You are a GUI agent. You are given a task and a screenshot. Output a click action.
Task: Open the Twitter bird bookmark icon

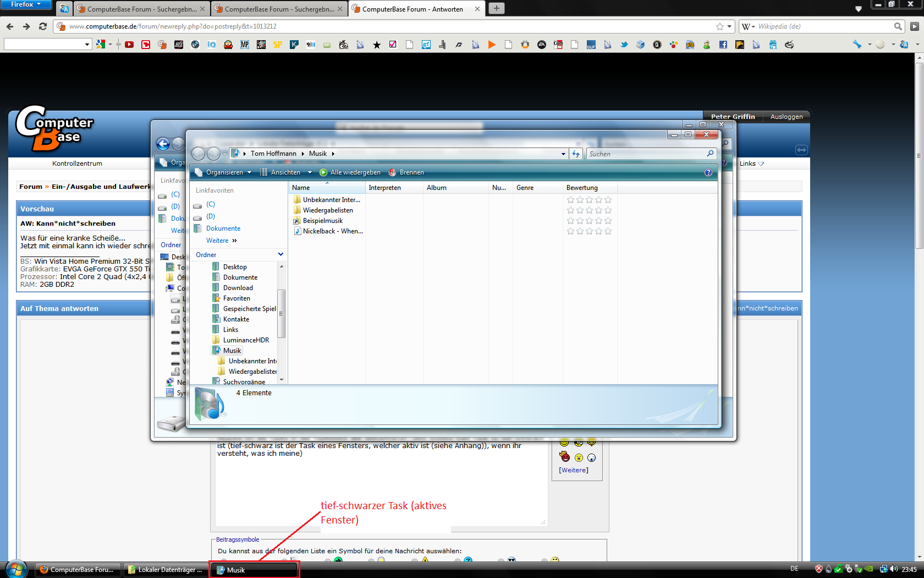[x=624, y=45]
